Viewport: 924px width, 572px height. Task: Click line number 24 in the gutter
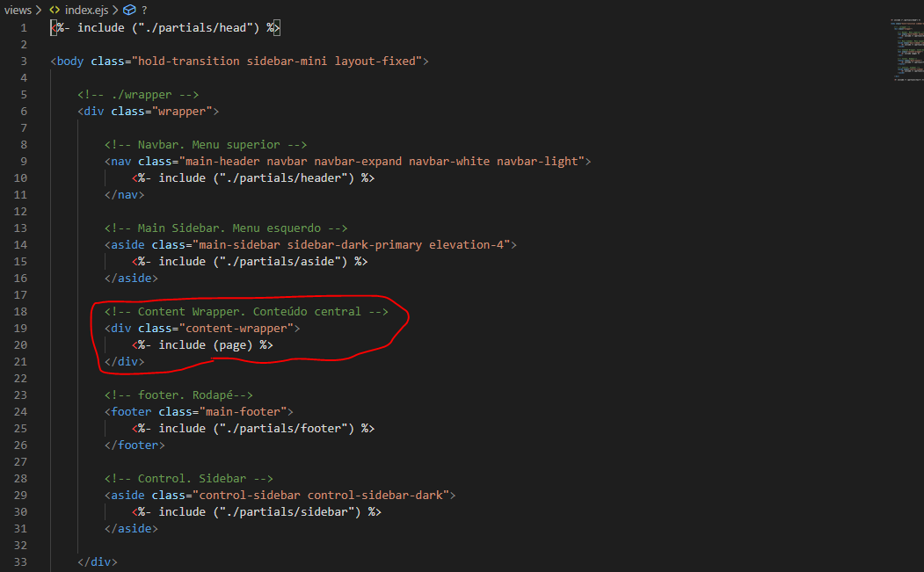(x=20, y=412)
